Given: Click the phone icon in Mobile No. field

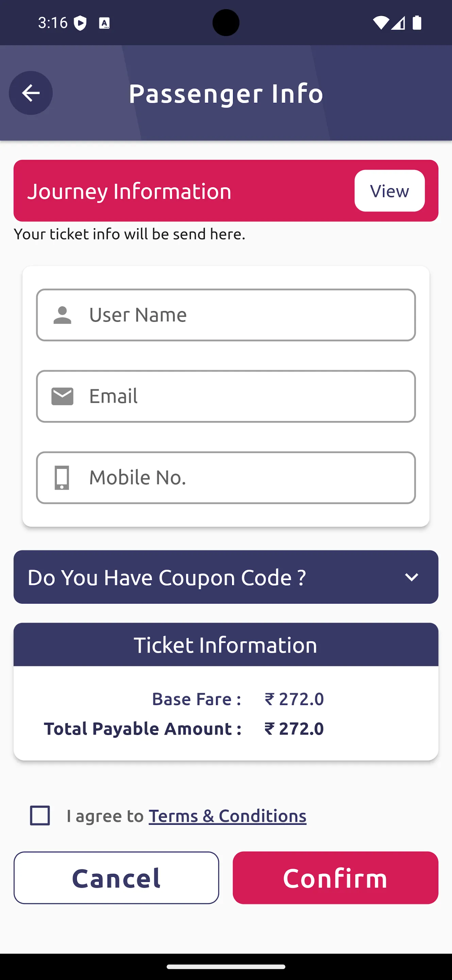Looking at the screenshot, I should [x=62, y=477].
